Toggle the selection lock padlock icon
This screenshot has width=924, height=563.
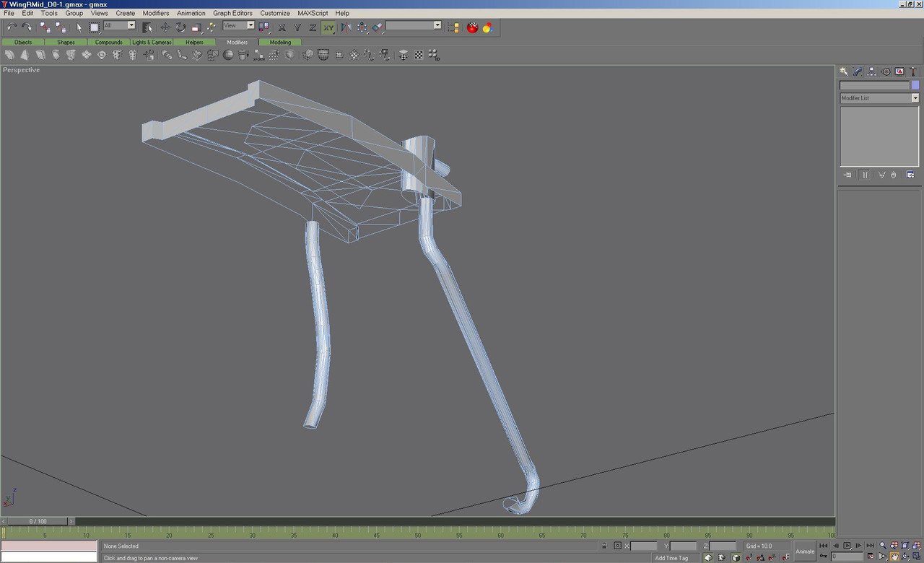[x=604, y=546]
